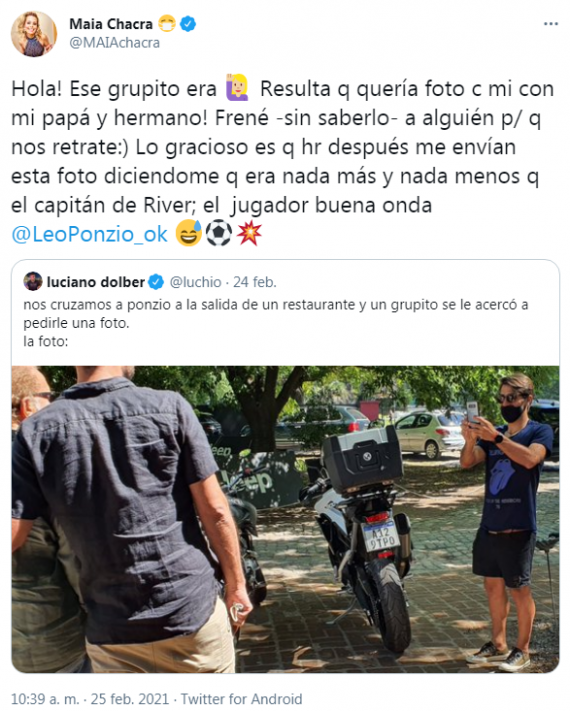This screenshot has width=570, height=711.
Task: Open the quoted tweet text about ponzio
Action: pos(276,322)
